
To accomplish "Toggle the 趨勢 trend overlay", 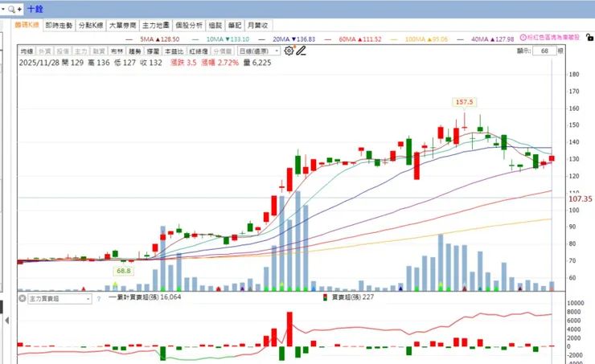I will [135, 51].
